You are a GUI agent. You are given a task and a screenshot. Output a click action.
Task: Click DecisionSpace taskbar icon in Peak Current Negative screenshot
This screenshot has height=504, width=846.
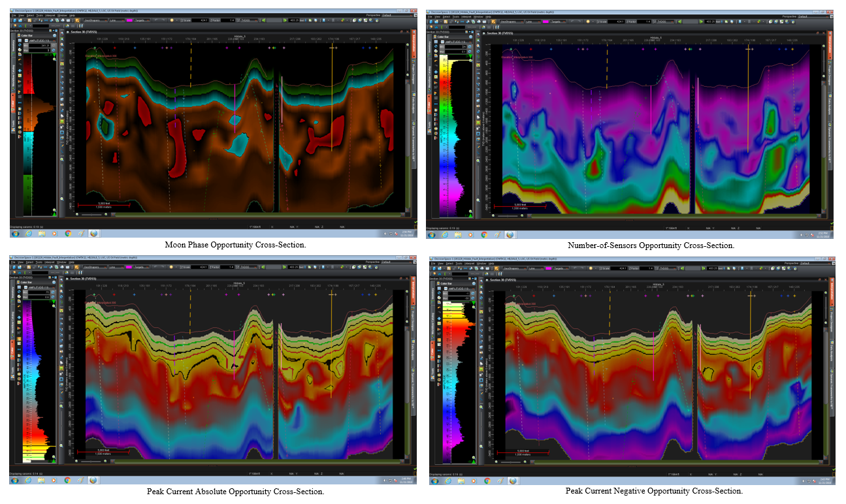click(513, 482)
